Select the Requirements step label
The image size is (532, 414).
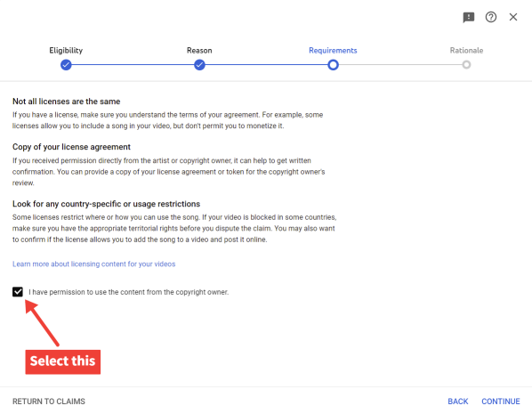click(x=333, y=50)
